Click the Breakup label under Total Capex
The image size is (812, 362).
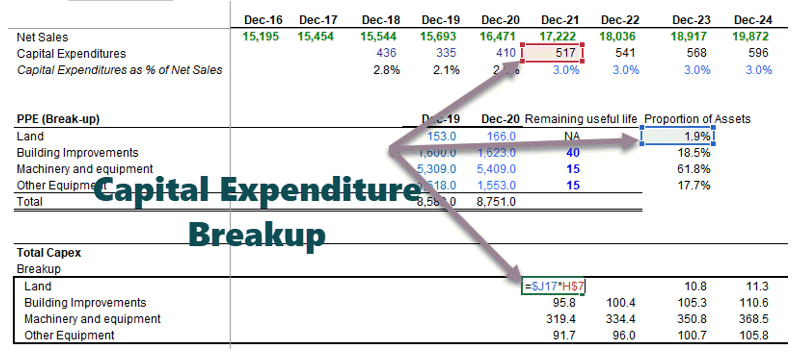coord(39,269)
